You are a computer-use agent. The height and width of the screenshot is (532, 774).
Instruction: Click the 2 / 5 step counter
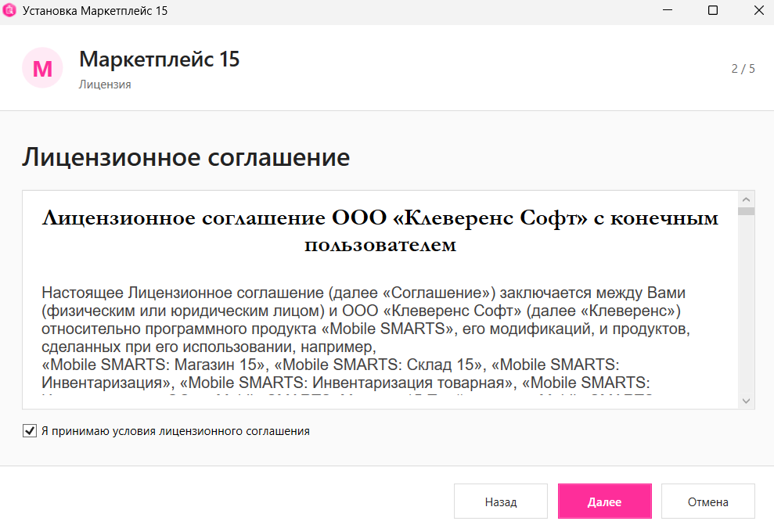tap(743, 69)
